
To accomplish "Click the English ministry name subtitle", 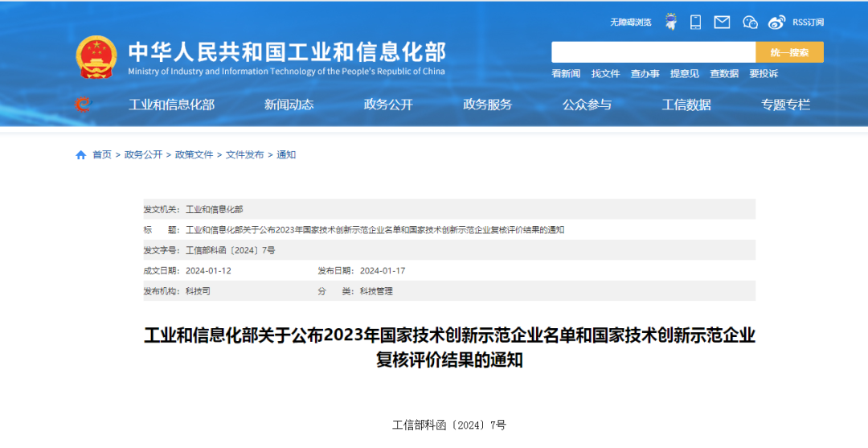I will pos(286,72).
